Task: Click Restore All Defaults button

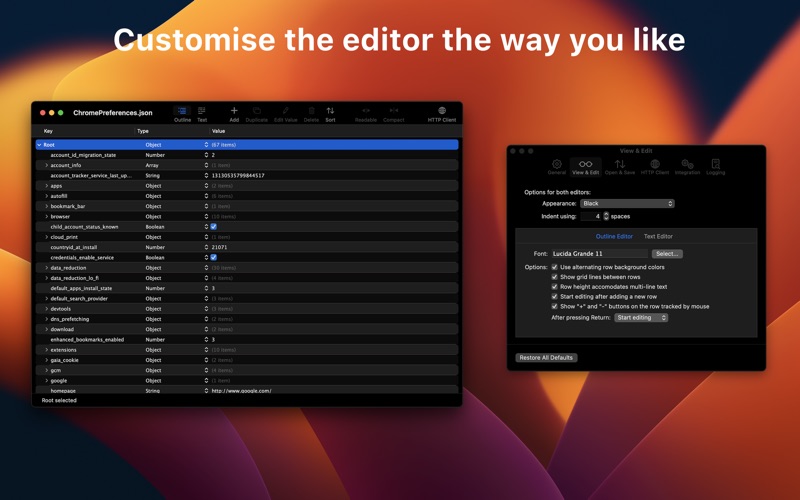Action: click(x=546, y=358)
